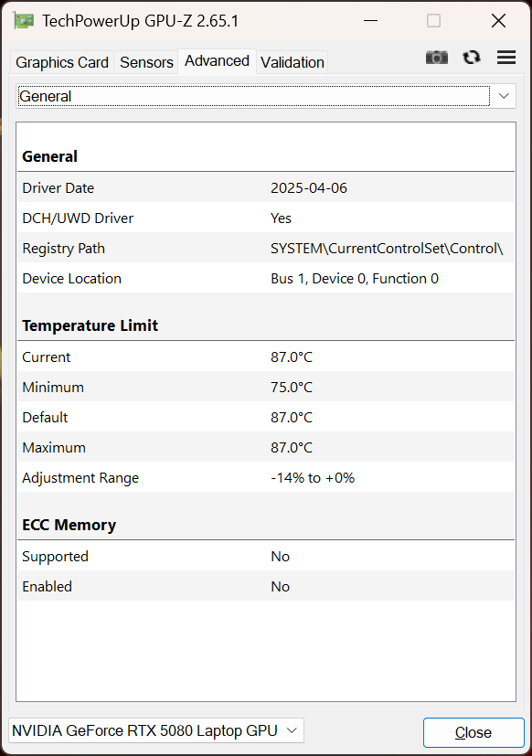Select the Advanced tab

pos(217,61)
